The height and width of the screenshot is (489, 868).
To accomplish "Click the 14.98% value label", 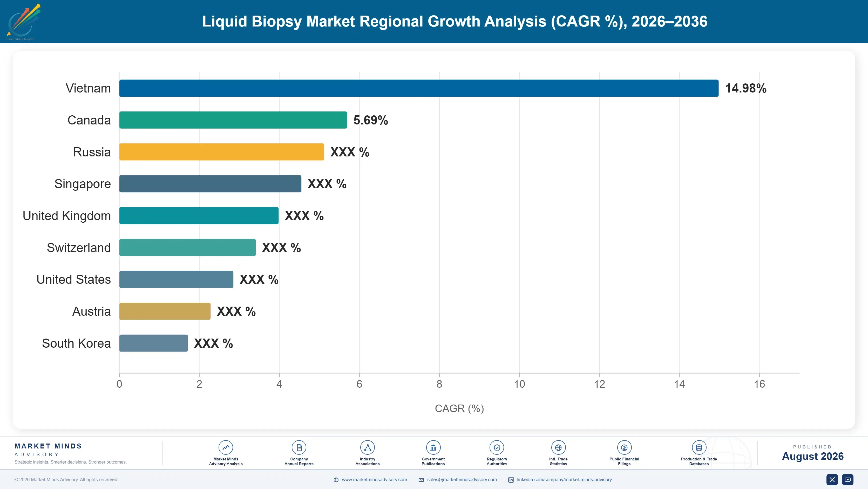I will [746, 88].
